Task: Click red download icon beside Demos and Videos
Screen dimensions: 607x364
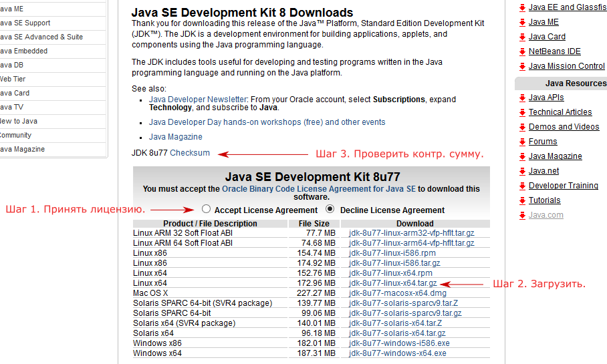Action: [522, 128]
